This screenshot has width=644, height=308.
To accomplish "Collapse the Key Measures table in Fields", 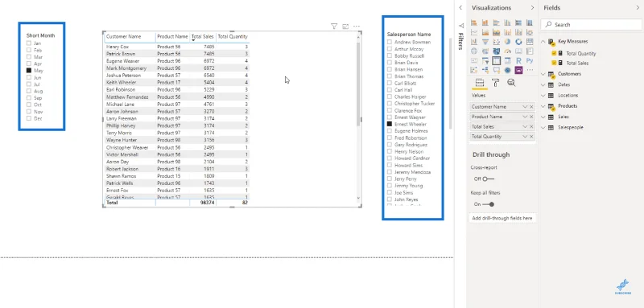I will 543,42.
